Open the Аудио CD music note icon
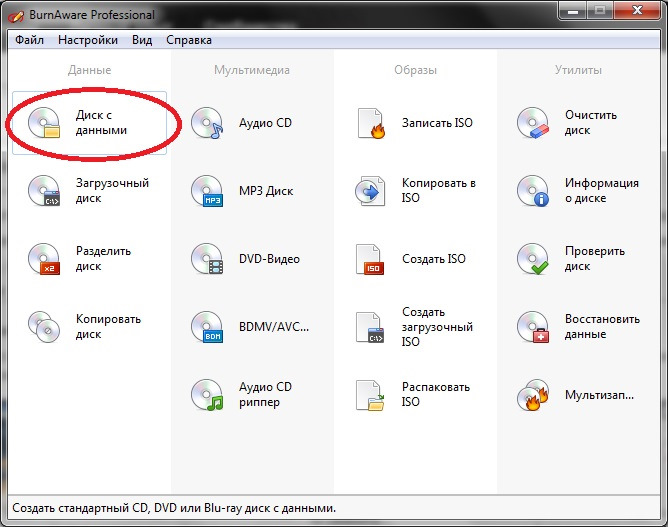Image resolution: width=668 pixels, height=527 pixels. click(x=207, y=123)
